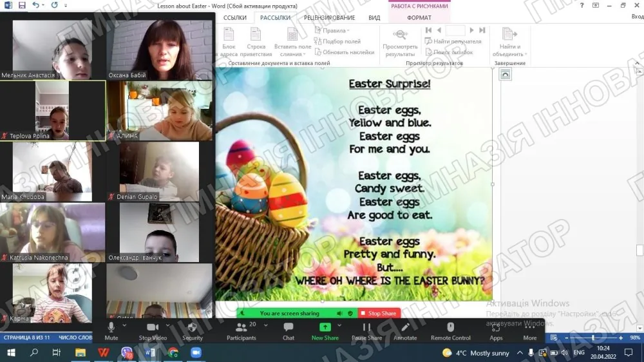The image size is (644, 362).
Task: Click Поиск ошибок button
Action: [449, 52]
